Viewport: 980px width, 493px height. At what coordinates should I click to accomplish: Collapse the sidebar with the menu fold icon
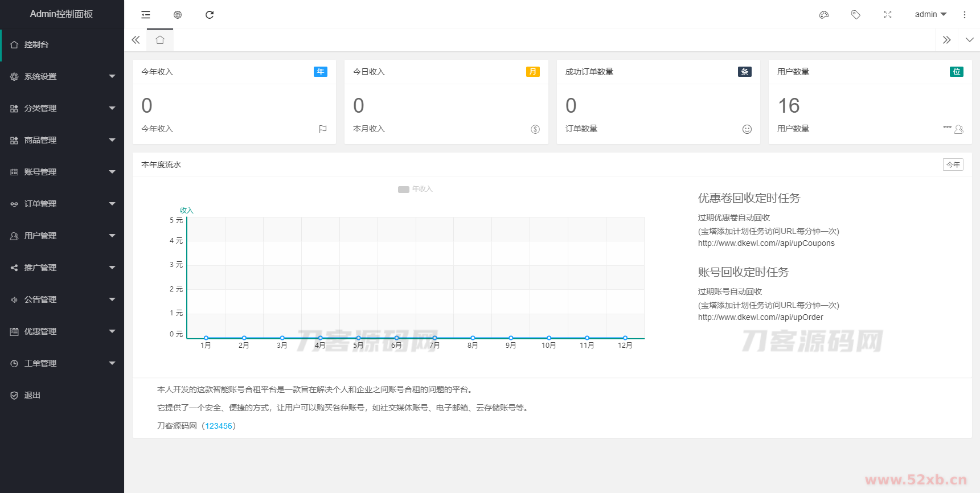(x=146, y=15)
